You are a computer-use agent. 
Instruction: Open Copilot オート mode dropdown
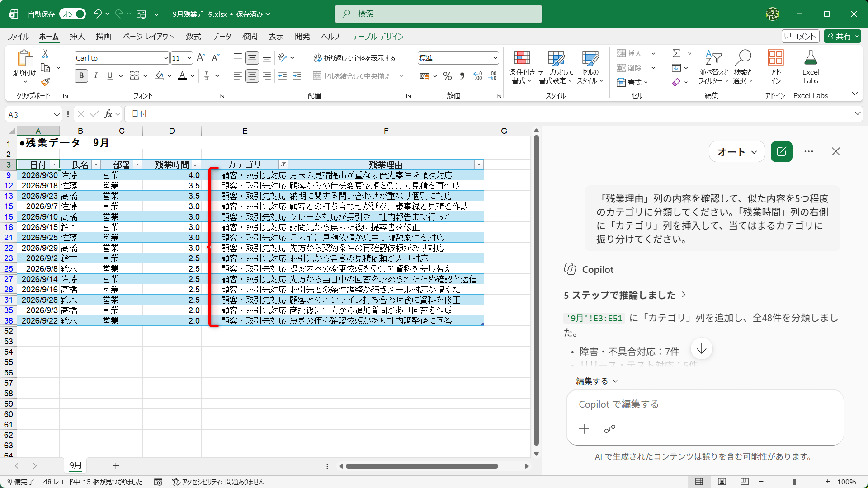pyautogui.click(x=737, y=152)
